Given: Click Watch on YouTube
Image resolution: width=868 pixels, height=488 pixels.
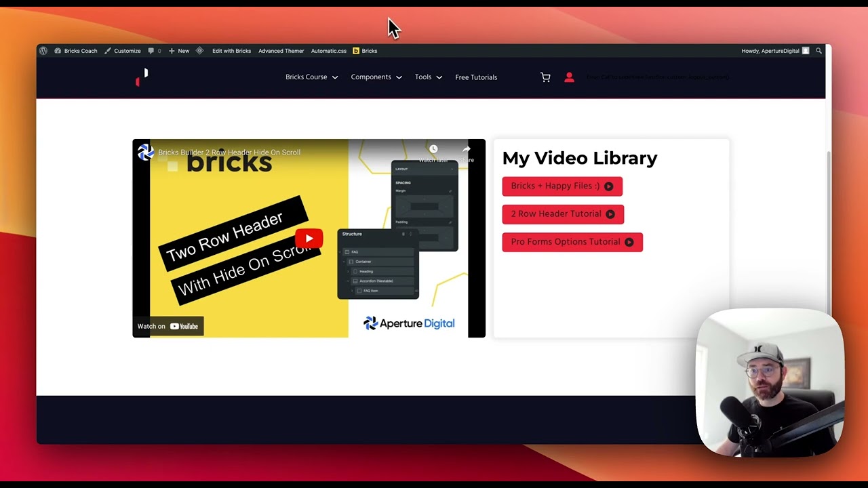Looking at the screenshot, I should coord(168,327).
